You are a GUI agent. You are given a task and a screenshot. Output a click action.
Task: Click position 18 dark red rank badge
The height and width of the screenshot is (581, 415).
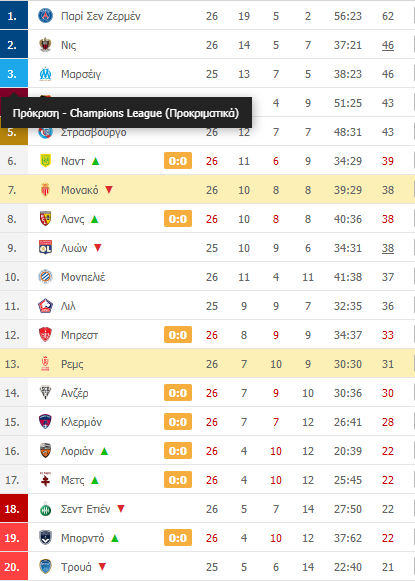pos(14,509)
